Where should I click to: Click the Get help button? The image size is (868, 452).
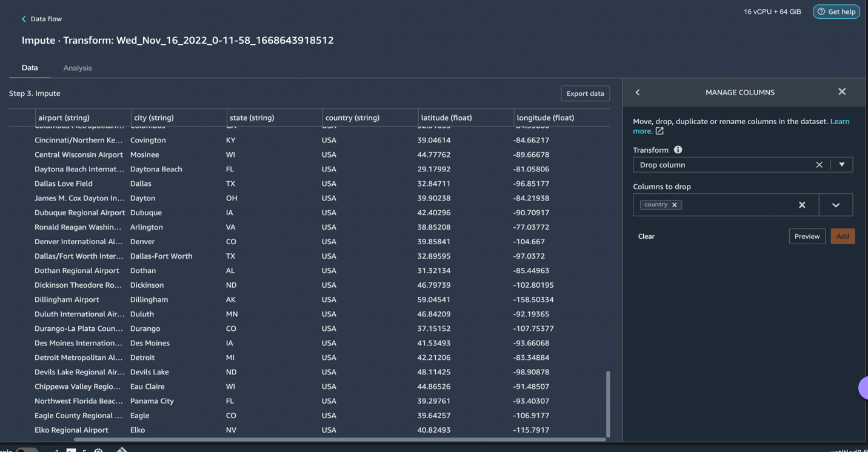(x=836, y=12)
